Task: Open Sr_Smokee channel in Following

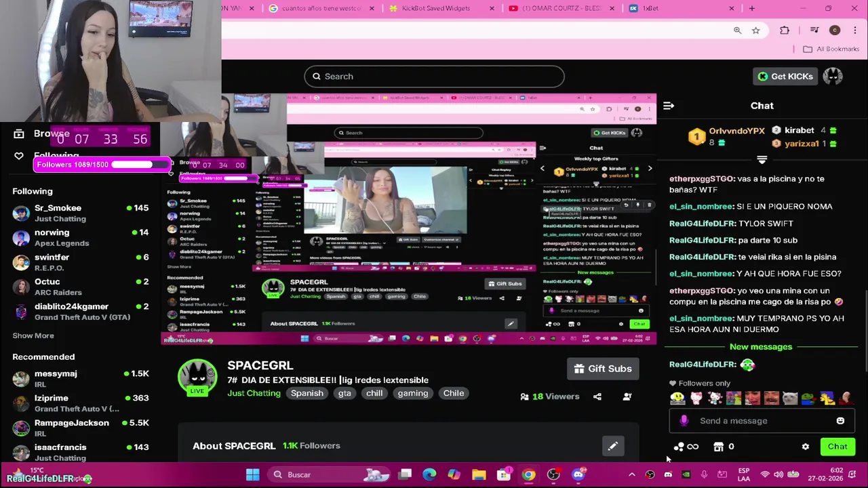Action: [81, 213]
